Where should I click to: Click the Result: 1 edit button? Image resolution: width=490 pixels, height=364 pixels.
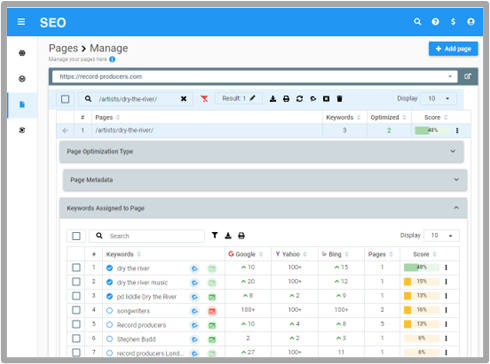pos(239,98)
